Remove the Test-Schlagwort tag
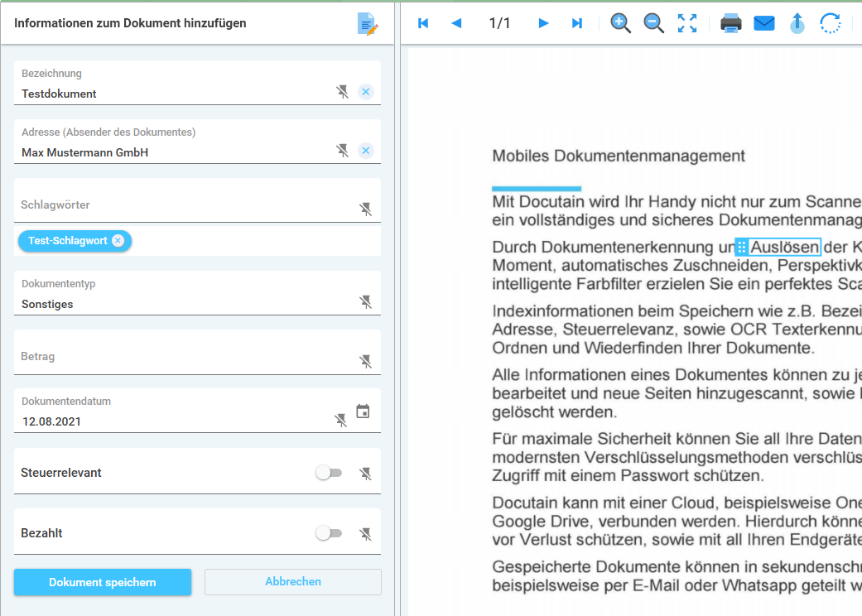The width and height of the screenshot is (862, 616). coord(118,240)
